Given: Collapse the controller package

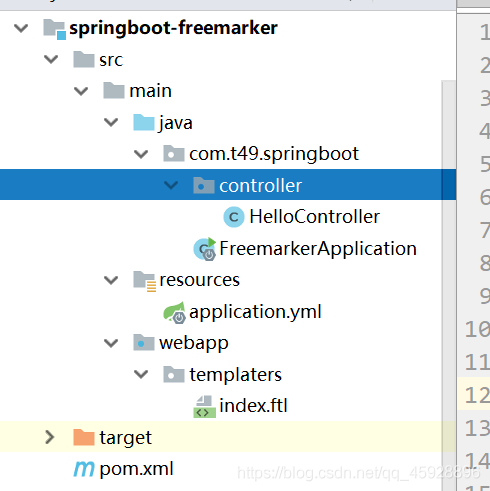Looking at the screenshot, I should pyautogui.click(x=171, y=185).
